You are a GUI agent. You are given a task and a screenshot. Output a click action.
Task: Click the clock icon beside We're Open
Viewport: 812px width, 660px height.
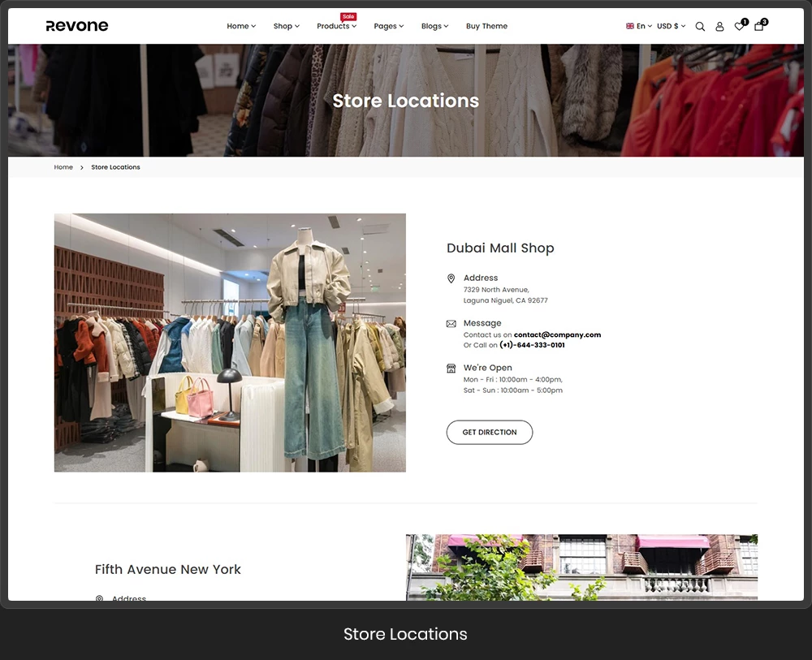tap(451, 367)
